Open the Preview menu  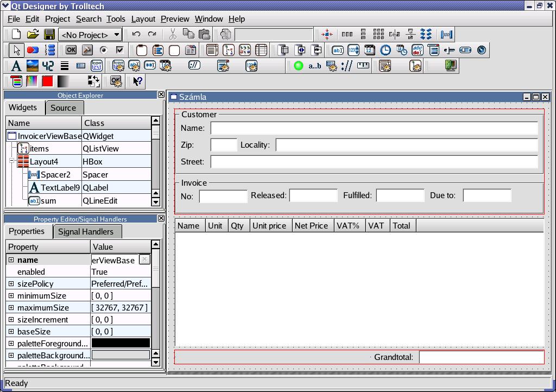point(175,19)
